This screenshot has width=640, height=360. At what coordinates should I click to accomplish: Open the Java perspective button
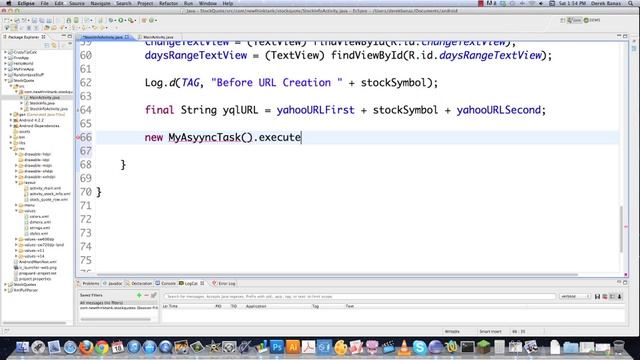point(575,20)
